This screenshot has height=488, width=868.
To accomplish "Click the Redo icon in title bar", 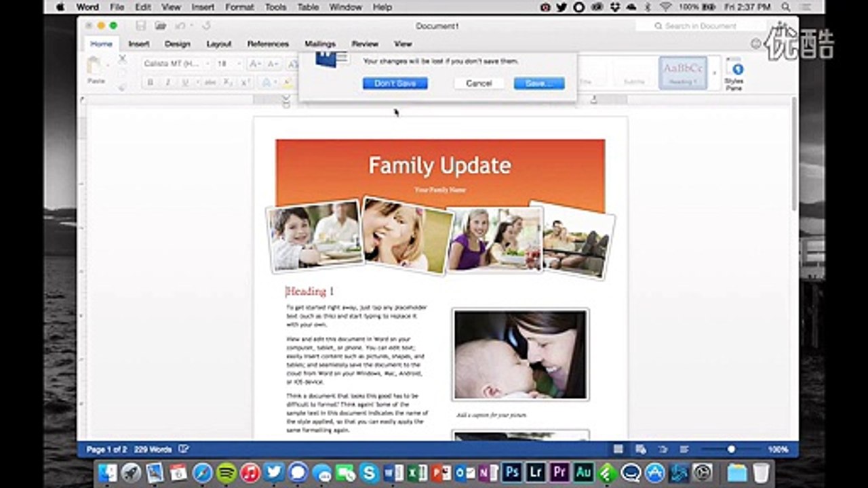I will [x=206, y=26].
